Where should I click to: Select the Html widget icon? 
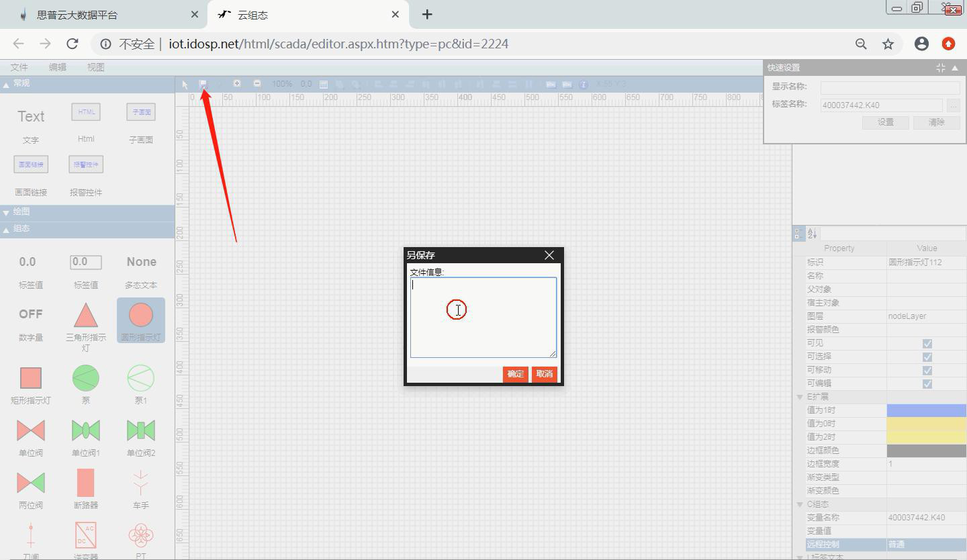86,113
